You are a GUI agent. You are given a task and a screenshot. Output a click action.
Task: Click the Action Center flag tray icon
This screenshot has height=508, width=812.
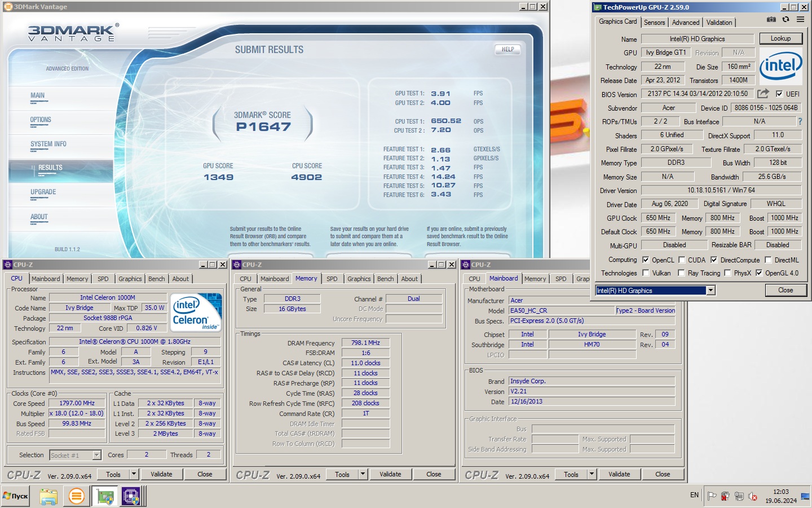coord(712,496)
